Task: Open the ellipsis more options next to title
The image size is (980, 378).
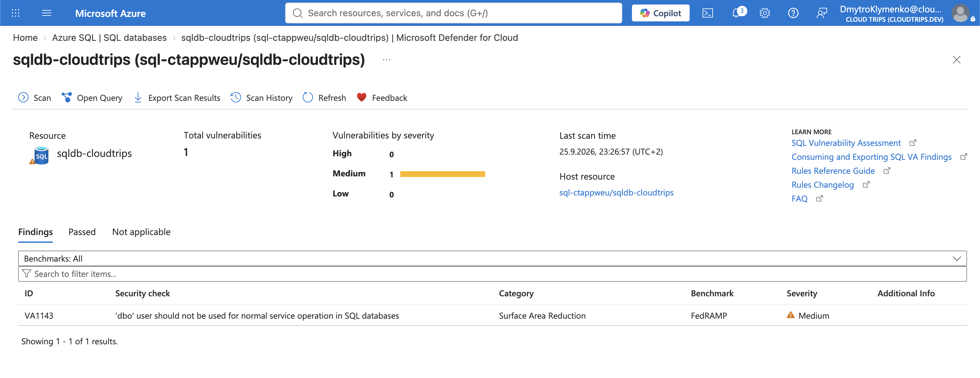Action: coord(387,60)
